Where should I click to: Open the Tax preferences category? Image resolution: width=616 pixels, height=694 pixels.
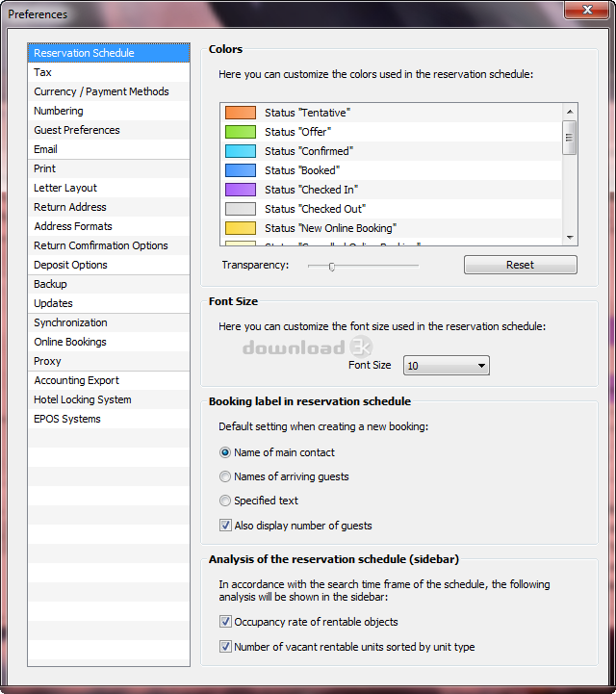[x=43, y=72]
